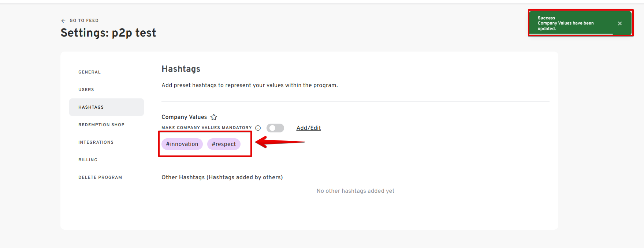
Task: Click the back arrow beside Go To Feed
Action: tap(63, 21)
